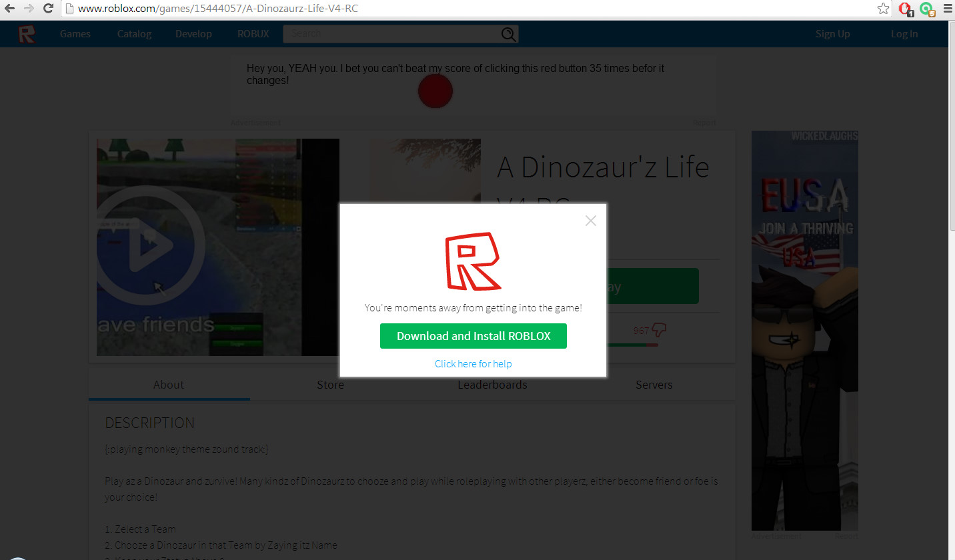955x560 pixels.
Task: Open the Develop menu
Action: click(x=193, y=34)
